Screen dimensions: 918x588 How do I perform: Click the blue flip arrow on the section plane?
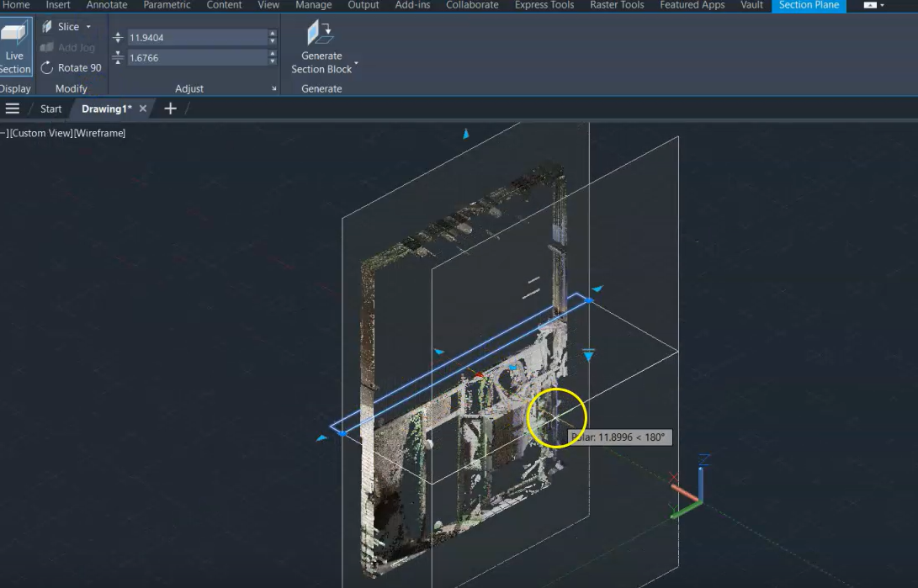pyautogui.click(x=588, y=353)
